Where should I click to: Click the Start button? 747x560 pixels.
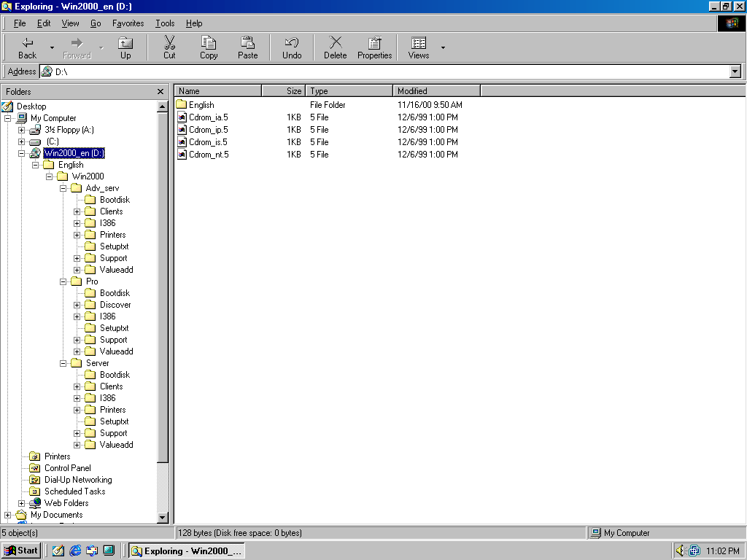click(x=21, y=551)
